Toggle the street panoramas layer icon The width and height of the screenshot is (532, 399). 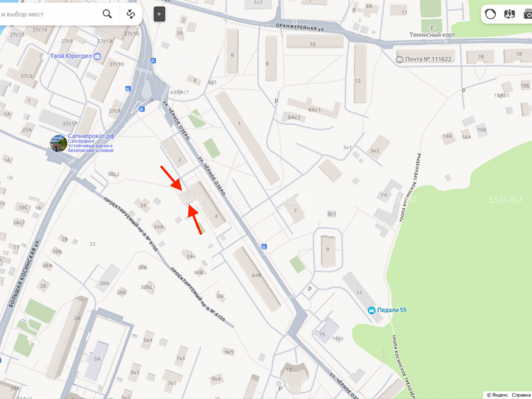(509, 14)
